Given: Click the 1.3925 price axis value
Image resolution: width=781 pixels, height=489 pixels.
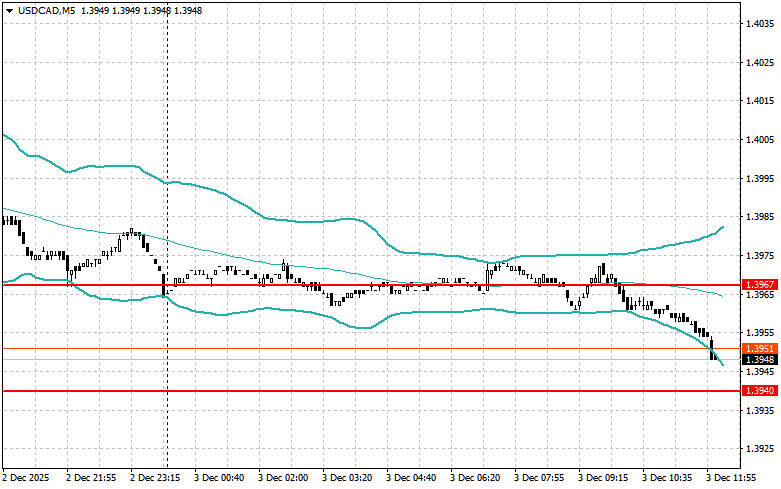Looking at the screenshot, I should pos(760,449).
